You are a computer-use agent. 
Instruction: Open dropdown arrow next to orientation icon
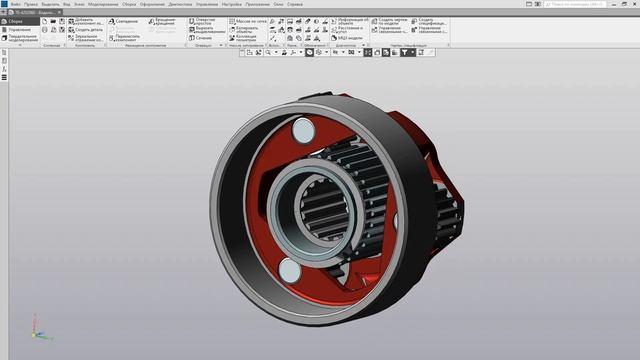pos(301,52)
